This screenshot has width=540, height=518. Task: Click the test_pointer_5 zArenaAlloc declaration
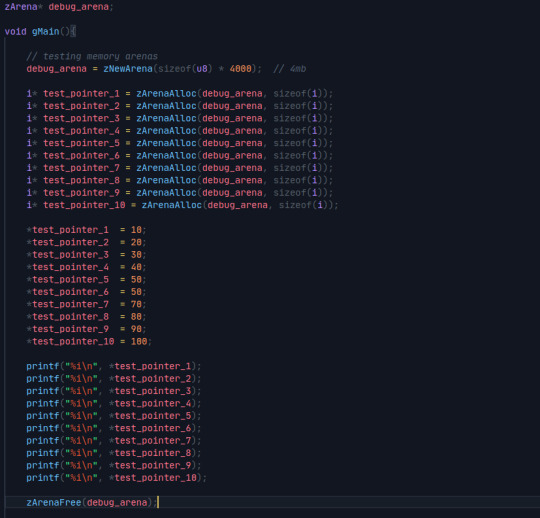pos(180,143)
